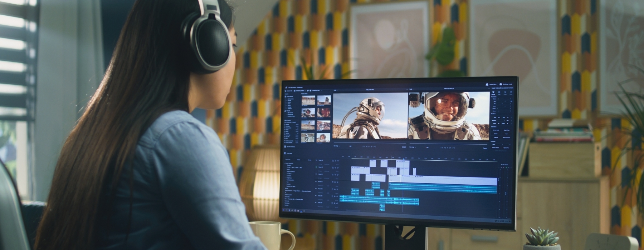Click the round icon ending the bottom-left row
Image resolution: width=644 pixels, height=250 pixels.
pos(304,211)
